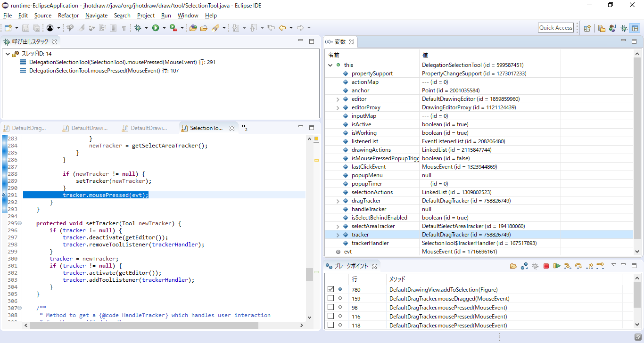This screenshot has width=644, height=343.
Task: Switch to the first DefaultDrag... editor tab
Action: pyautogui.click(x=25, y=128)
